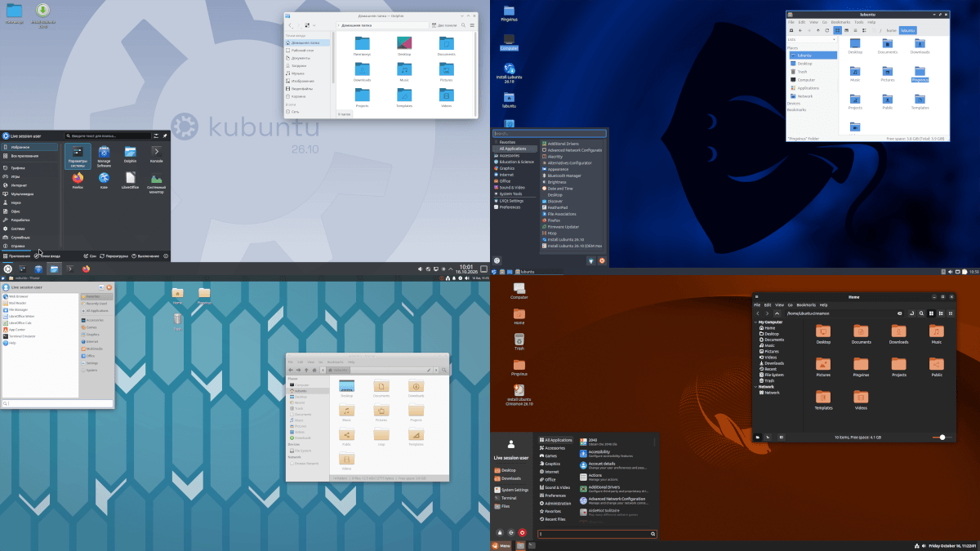Open System Settings from Cinnamon menu

tap(511, 490)
